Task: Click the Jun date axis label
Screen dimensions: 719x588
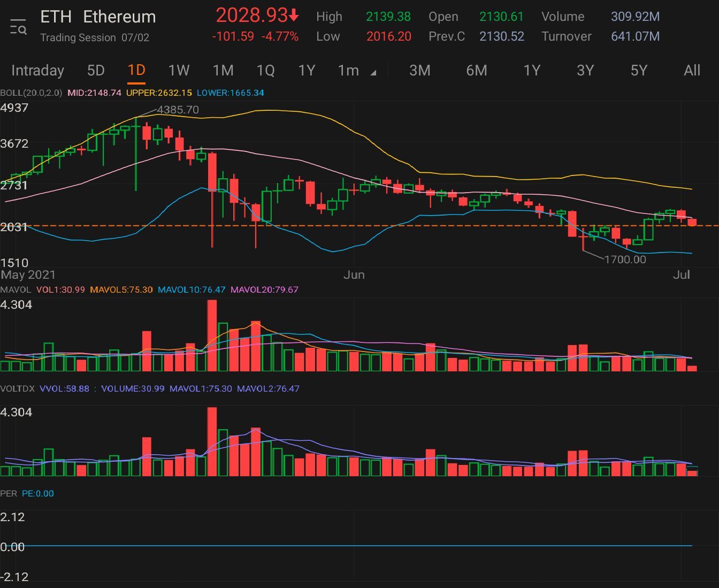Action: pos(354,274)
